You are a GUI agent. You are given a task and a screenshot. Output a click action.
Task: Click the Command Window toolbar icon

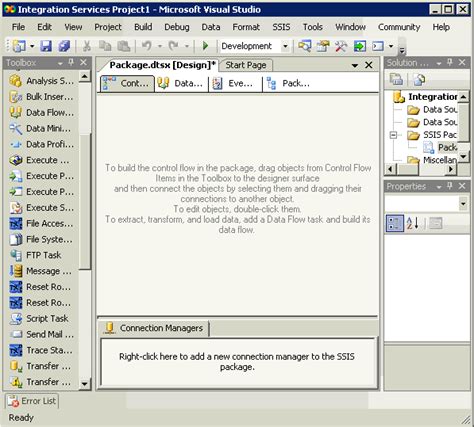(x=378, y=46)
